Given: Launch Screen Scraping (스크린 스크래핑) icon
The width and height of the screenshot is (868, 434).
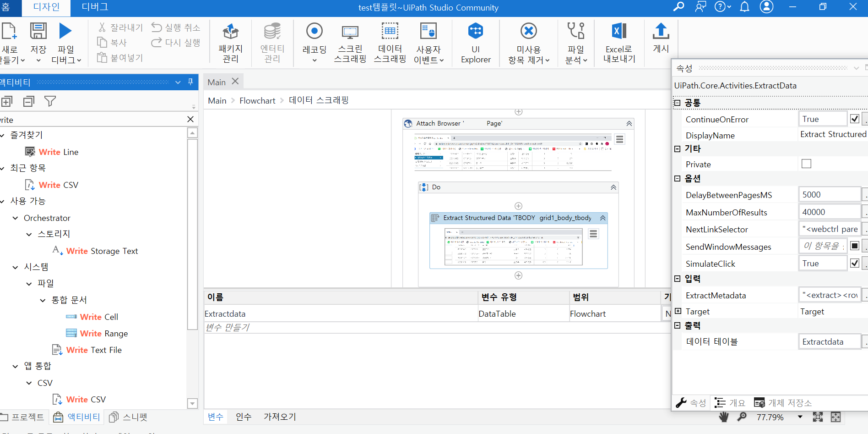Looking at the screenshot, I should (x=350, y=32).
